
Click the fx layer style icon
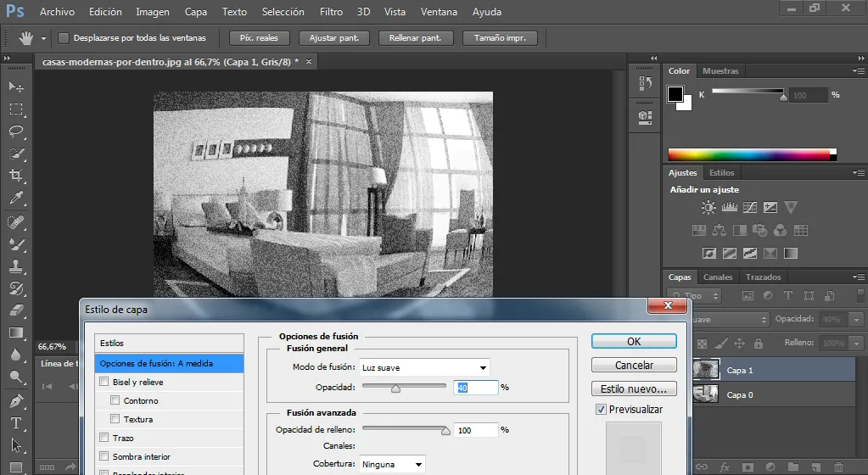tap(725, 467)
